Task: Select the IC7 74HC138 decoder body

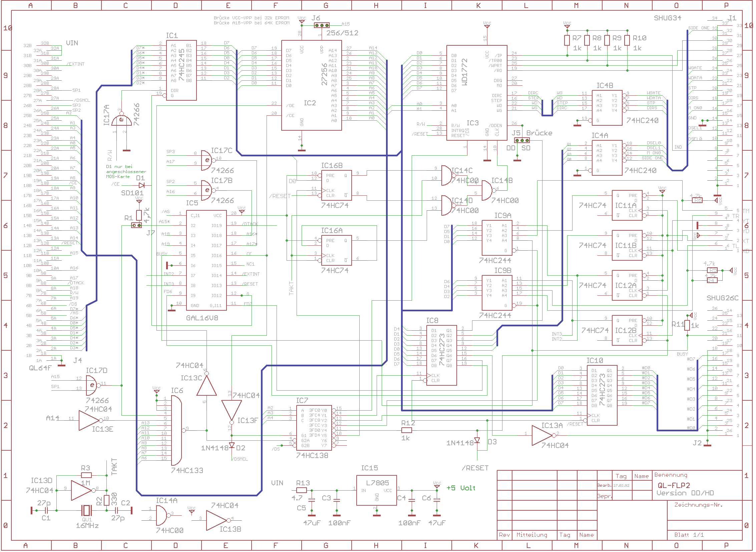Action: (x=314, y=428)
